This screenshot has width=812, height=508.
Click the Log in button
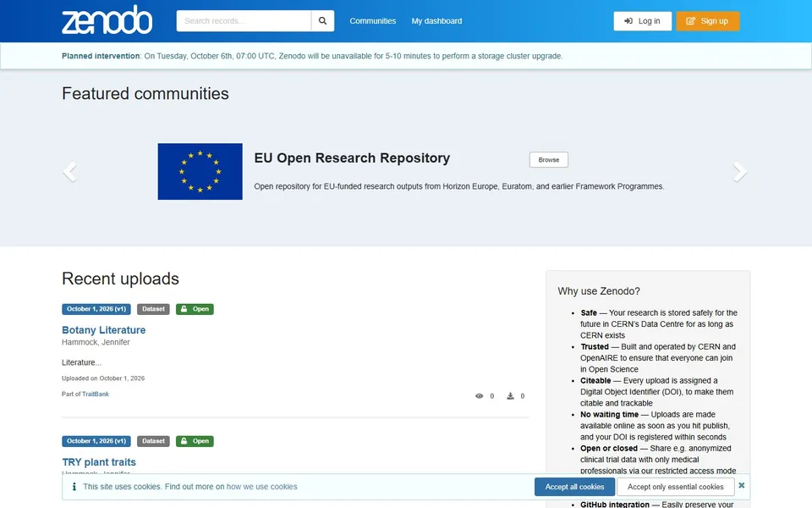click(643, 20)
